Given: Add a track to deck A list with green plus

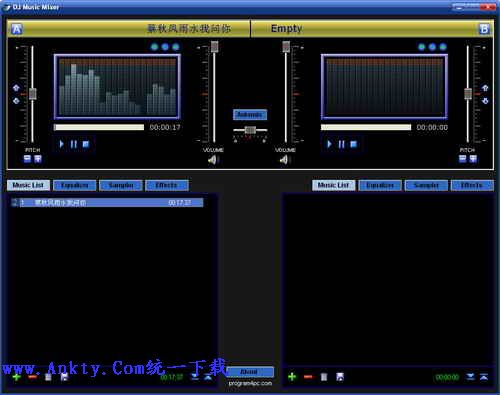Looking at the screenshot, I should (16, 377).
